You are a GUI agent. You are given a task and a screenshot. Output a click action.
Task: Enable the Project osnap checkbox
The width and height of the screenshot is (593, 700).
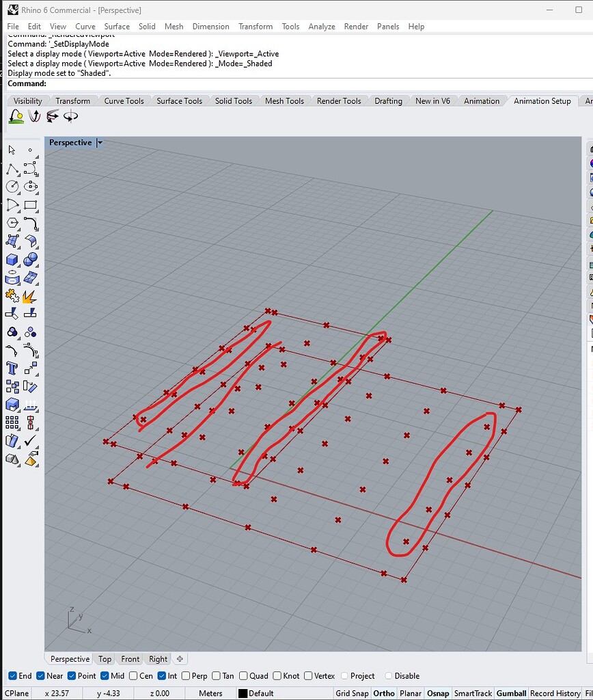pyautogui.click(x=346, y=675)
